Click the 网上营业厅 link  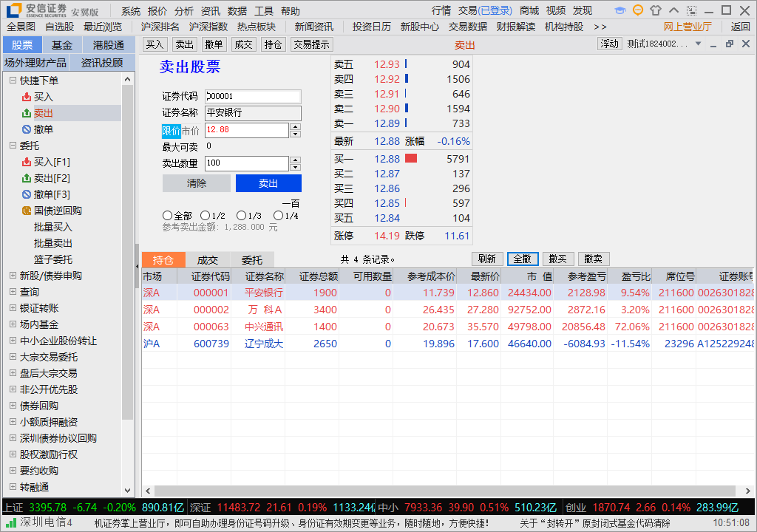coord(688,27)
